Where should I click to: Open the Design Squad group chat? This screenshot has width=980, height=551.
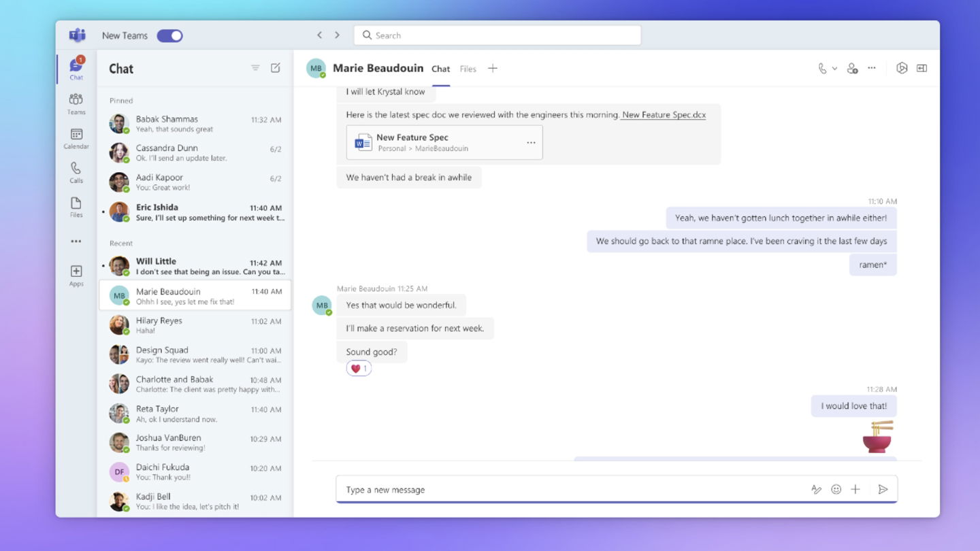tap(195, 354)
